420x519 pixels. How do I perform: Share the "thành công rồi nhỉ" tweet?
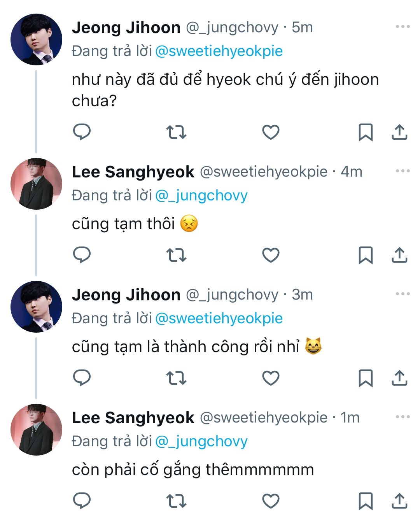coord(399,378)
